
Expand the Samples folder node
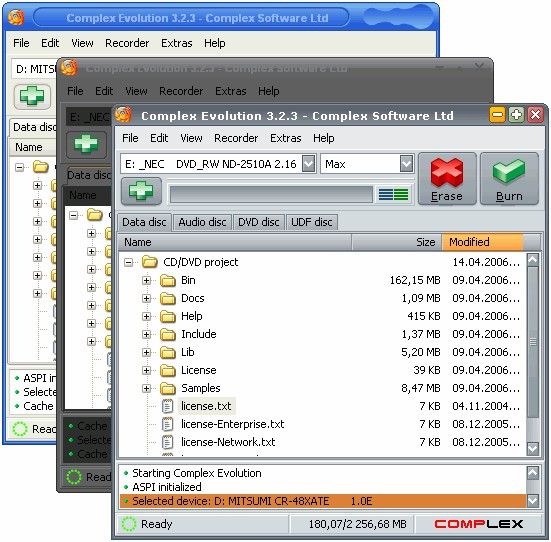146,388
